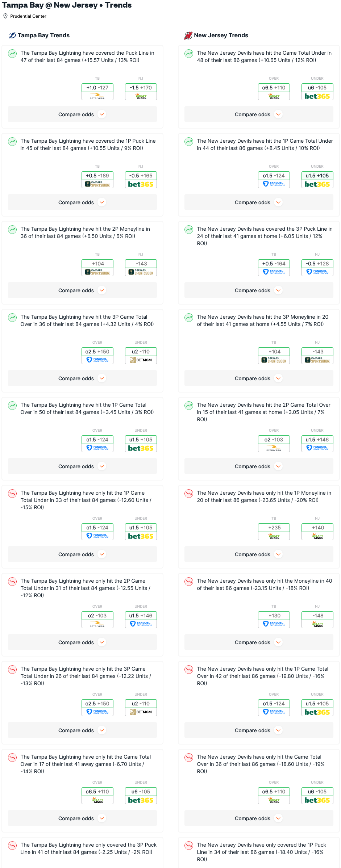The width and height of the screenshot is (341, 868).
Task: Click the Tampa Bay Lightning logo icon
Action: pyautogui.click(x=12, y=35)
